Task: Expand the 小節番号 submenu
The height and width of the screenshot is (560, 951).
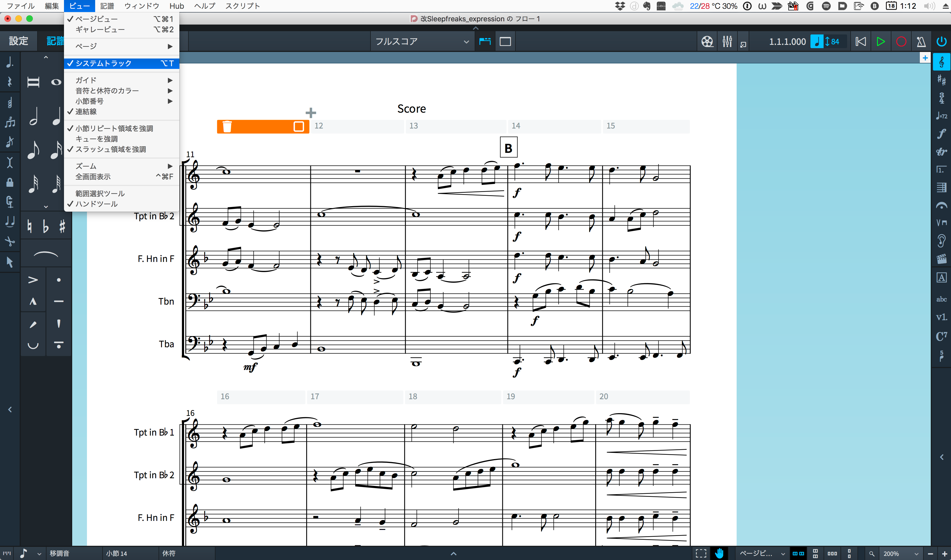Action: pyautogui.click(x=121, y=101)
